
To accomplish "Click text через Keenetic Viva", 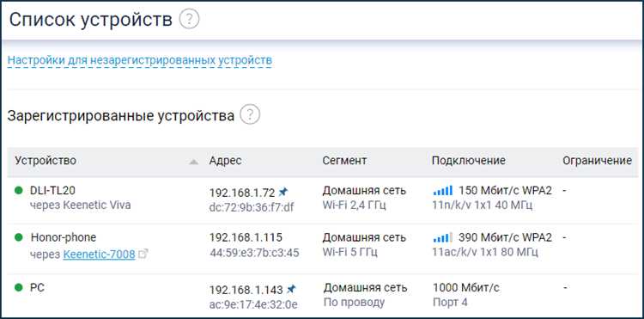I will tap(81, 205).
